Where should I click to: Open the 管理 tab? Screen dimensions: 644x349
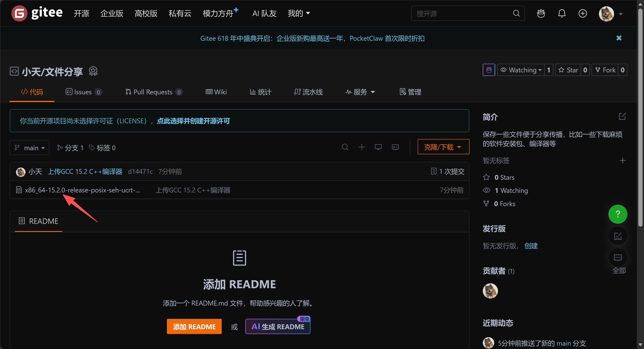click(x=410, y=92)
